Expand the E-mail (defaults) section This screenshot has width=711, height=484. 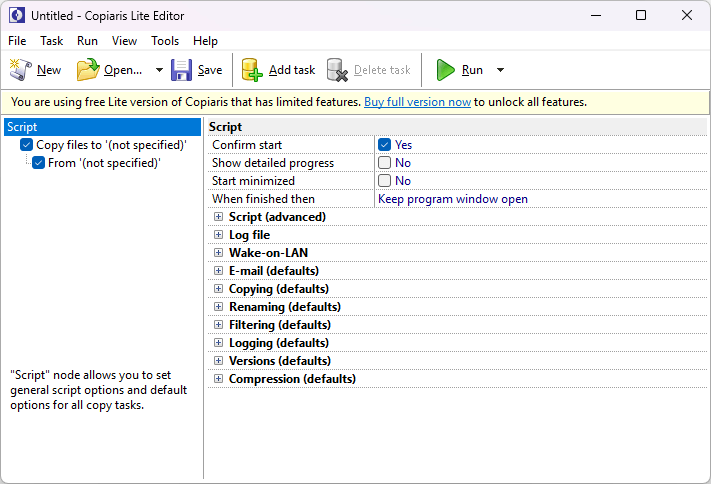(219, 271)
